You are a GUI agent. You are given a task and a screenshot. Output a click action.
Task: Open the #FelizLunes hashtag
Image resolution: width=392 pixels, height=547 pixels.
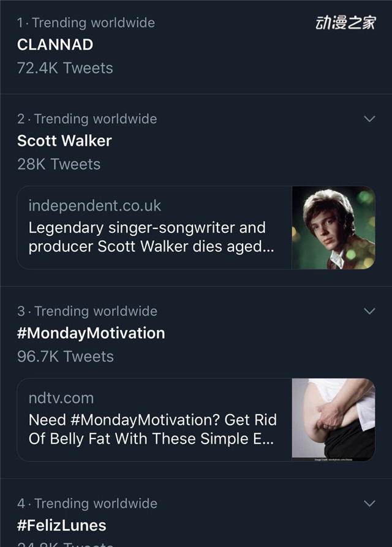62,526
